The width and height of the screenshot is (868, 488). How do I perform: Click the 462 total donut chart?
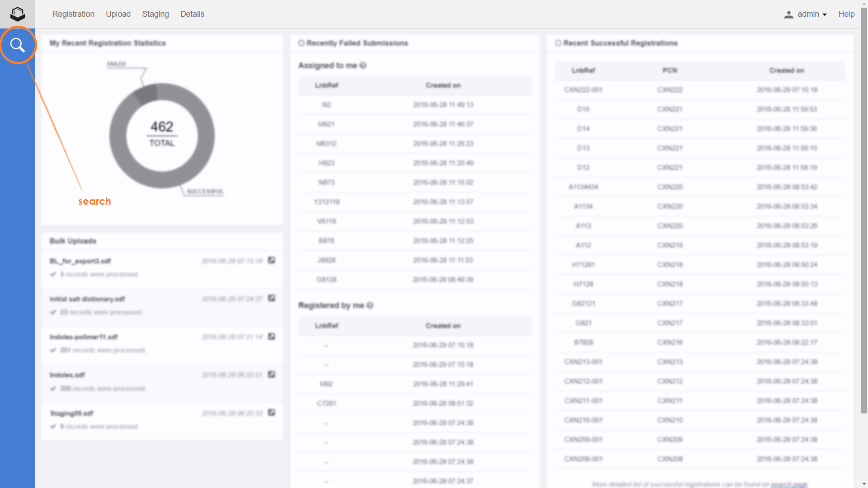click(x=162, y=136)
